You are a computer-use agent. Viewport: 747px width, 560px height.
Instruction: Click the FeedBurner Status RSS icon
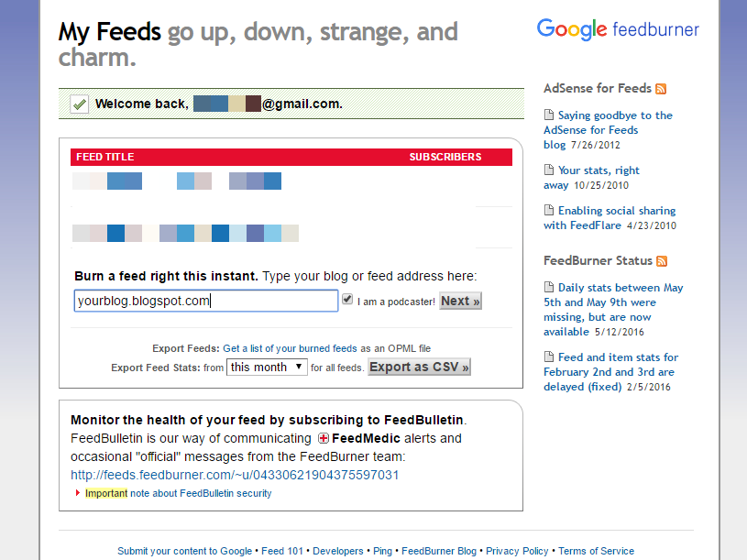tap(662, 261)
